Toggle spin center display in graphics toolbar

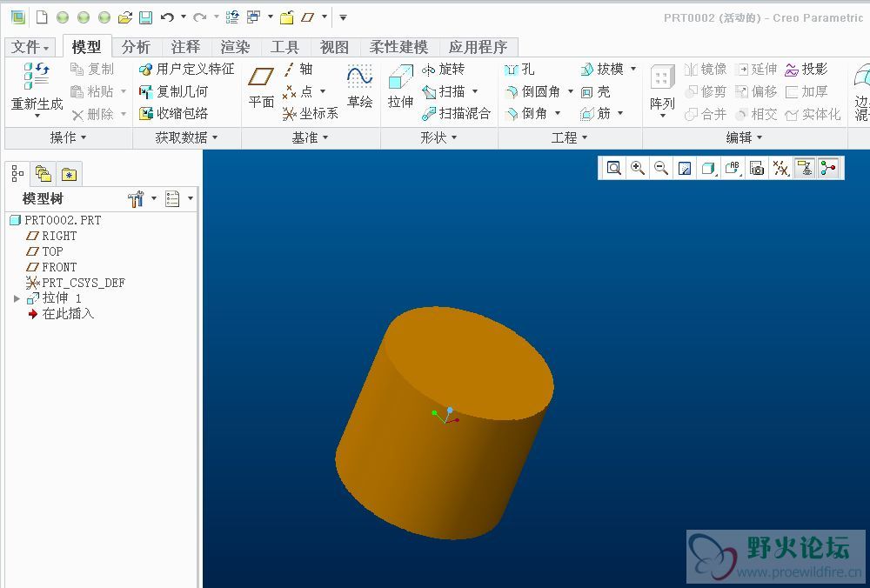[x=828, y=168]
